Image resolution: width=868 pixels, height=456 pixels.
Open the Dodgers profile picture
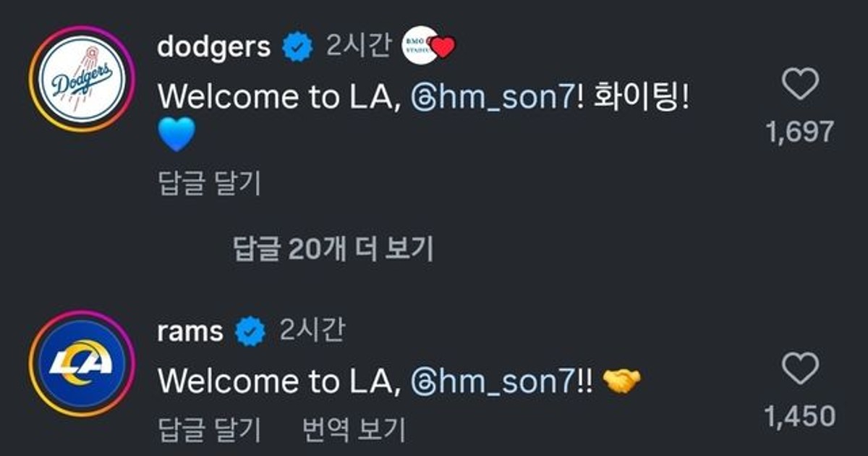(81, 79)
